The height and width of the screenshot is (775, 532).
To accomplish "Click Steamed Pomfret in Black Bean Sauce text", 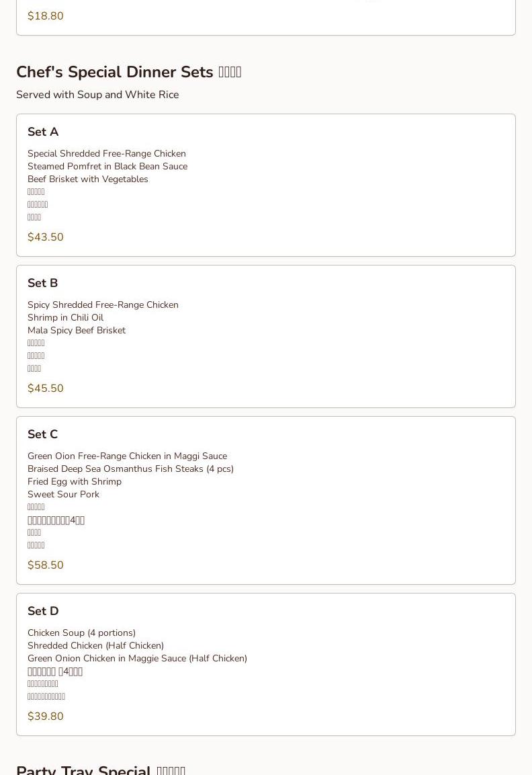I will (107, 167).
